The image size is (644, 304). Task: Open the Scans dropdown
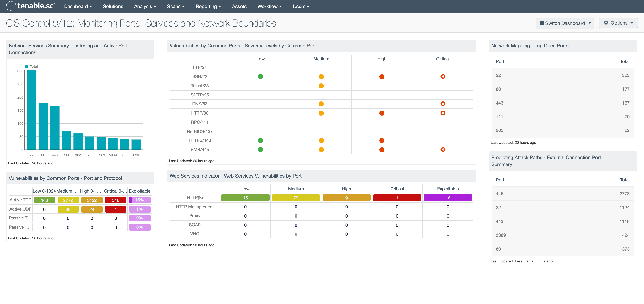(176, 6)
